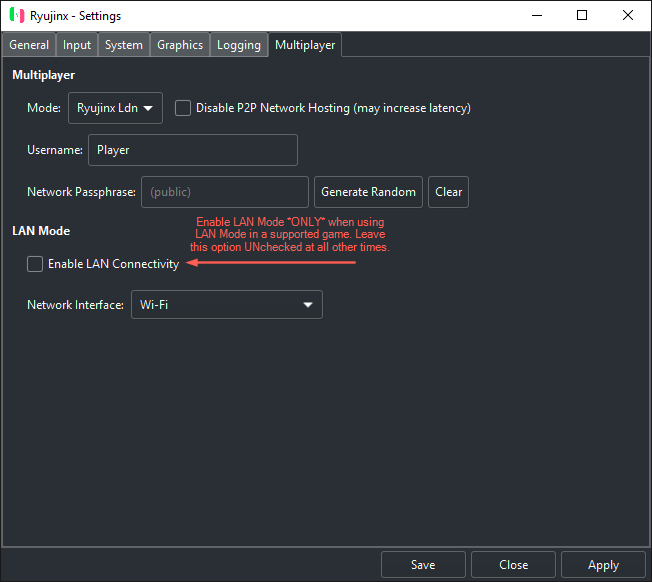This screenshot has width=652, height=582.
Task: Toggle Disable P2P Network Hosting checkbox
Action: (x=183, y=108)
